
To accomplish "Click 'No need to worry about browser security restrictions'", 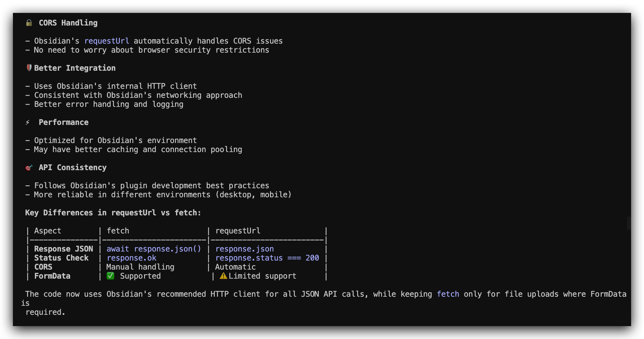I will point(151,50).
